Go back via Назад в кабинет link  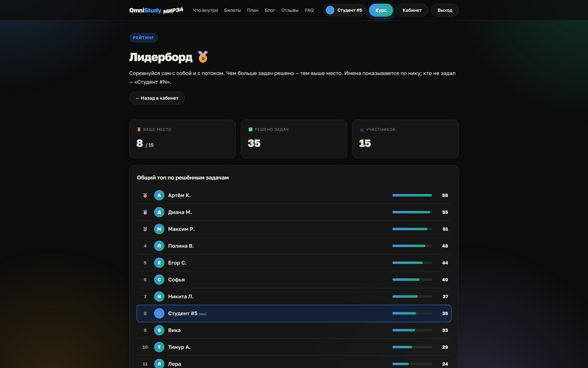157,98
